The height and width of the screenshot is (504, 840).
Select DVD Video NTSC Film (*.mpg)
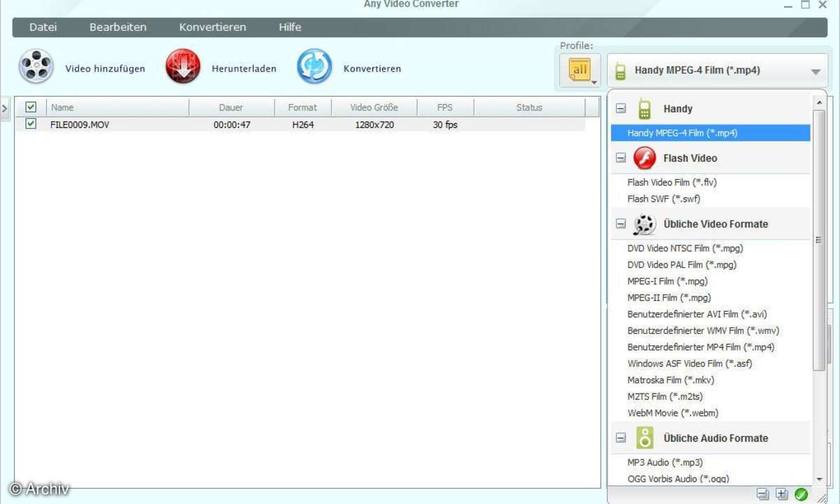point(685,248)
